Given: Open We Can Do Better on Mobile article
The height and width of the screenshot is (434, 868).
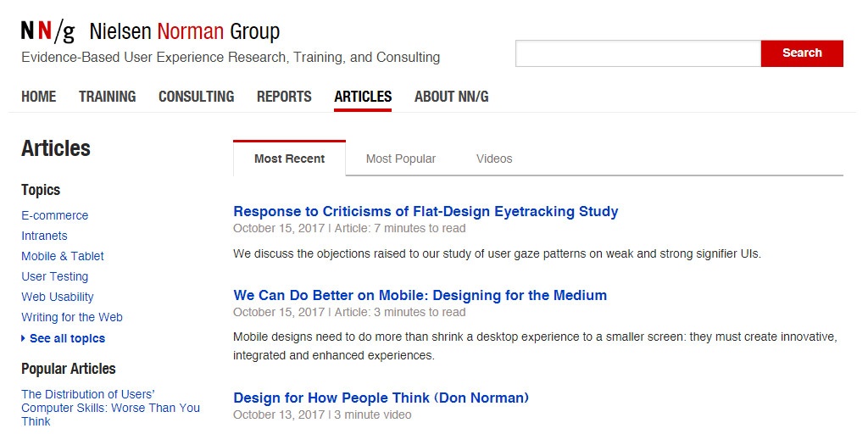Looking at the screenshot, I should (420, 295).
